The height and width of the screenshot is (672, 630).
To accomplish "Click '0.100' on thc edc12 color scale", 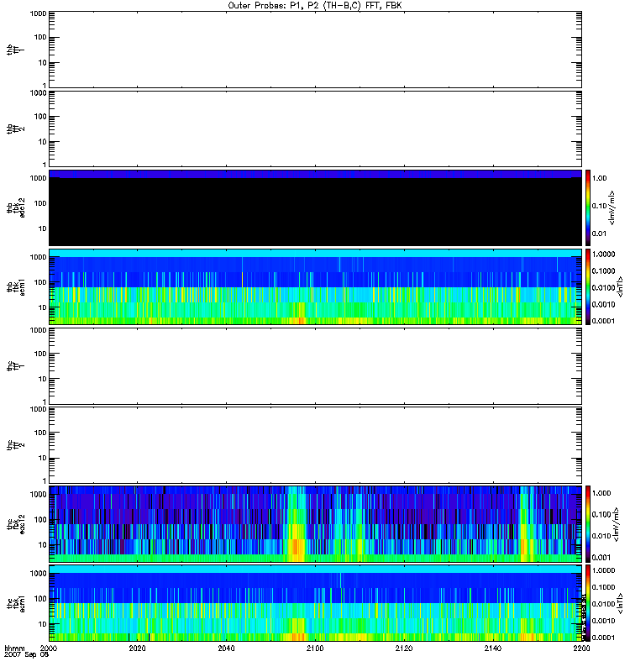I will click(x=601, y=515).
